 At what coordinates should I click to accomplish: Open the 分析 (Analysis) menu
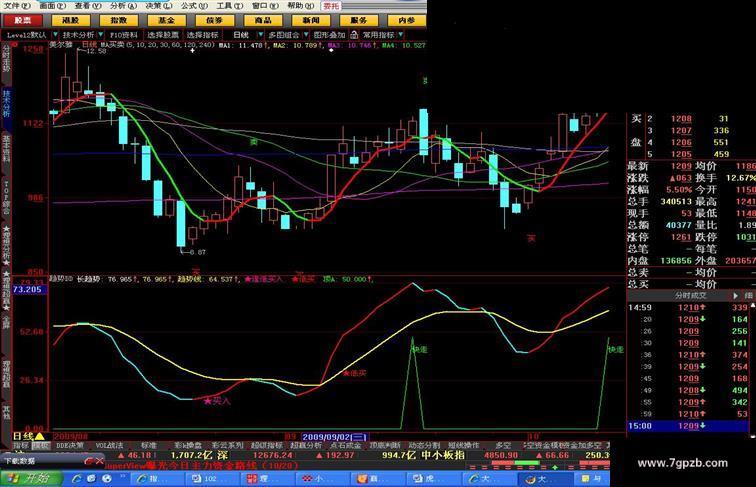(x=123, y=6)
